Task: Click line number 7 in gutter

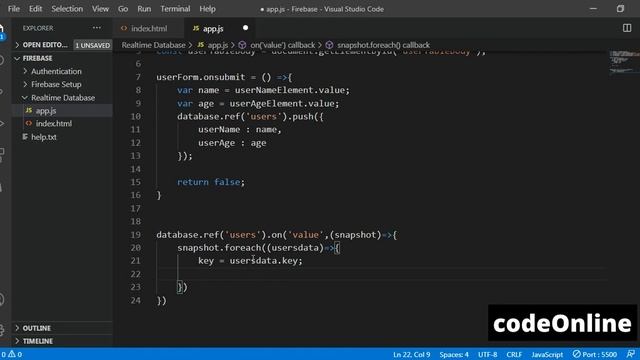Action: [x=138, y=77]
